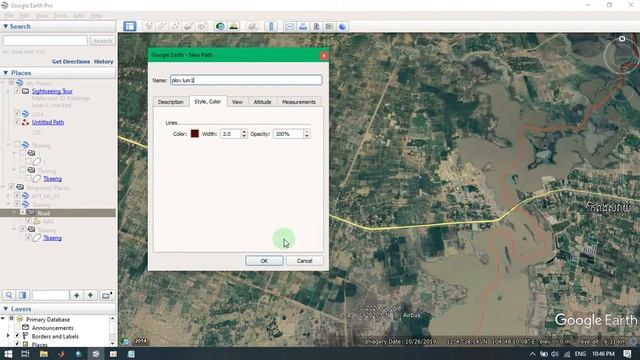Click the Add Path toolbar icon
The height and width of the screenshot is (360, 640).
175,27
